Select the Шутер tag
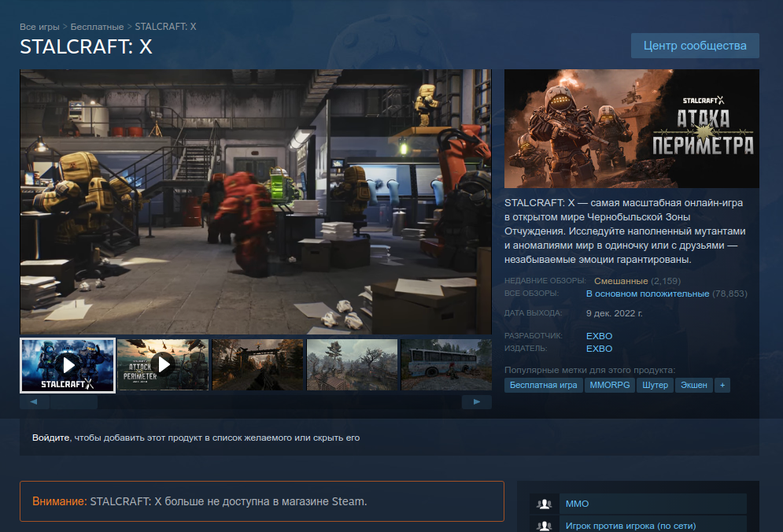The height and width of the screenshot is (532, 783). coord(656,385)
